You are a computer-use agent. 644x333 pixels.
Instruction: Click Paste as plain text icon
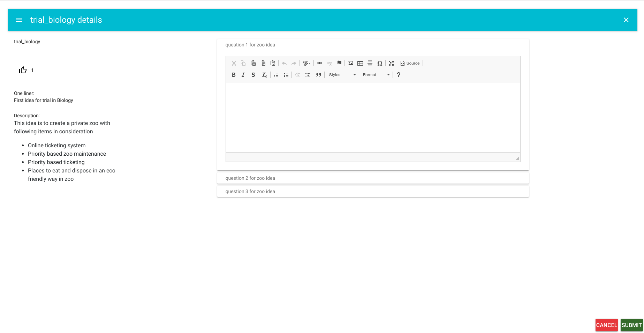click(x=263, y=63)
